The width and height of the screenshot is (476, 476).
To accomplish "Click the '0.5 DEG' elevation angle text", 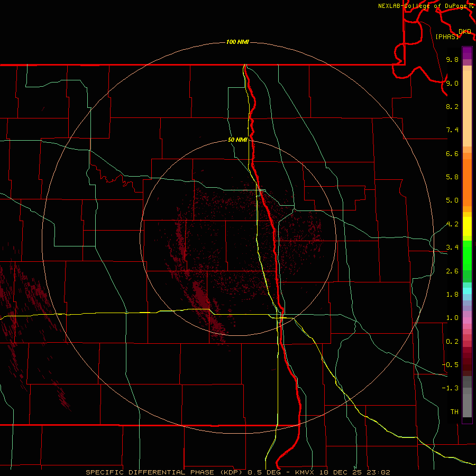I will tap(263, 472).
